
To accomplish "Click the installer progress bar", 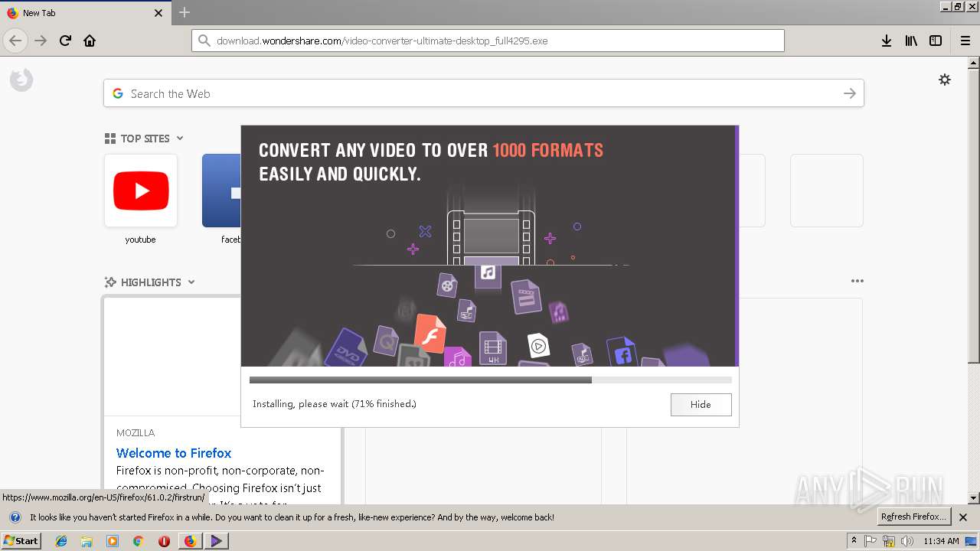I will click(490, 380).
